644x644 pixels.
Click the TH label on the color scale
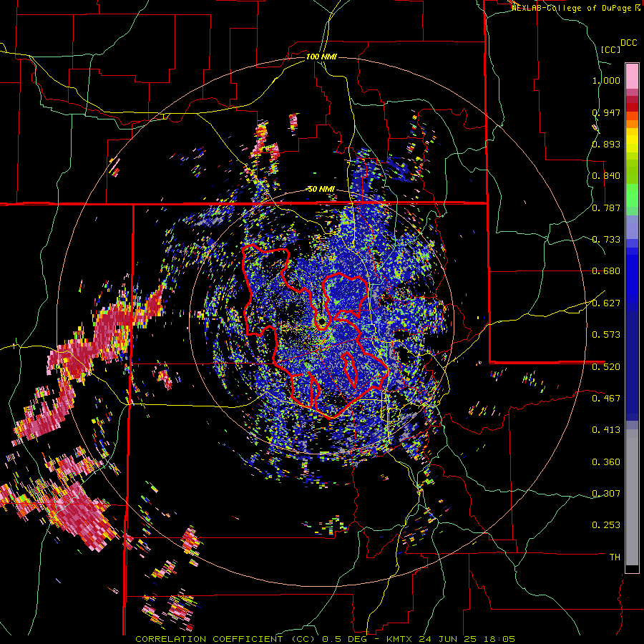point(615,557)
